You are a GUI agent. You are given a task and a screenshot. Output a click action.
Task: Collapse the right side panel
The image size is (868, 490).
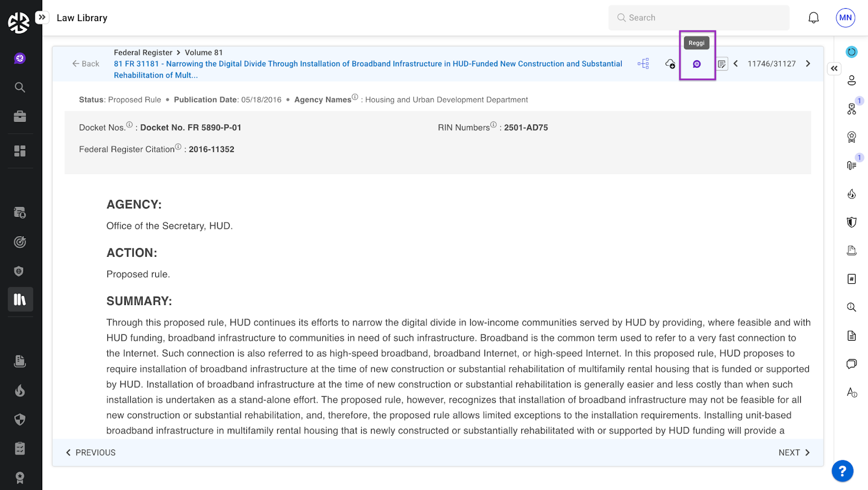834,68
